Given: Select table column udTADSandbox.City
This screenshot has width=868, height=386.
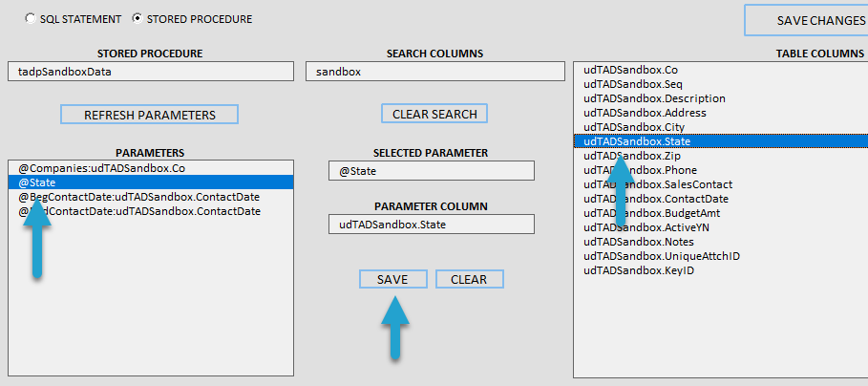Looking at the screenshot, I should 721,127.
